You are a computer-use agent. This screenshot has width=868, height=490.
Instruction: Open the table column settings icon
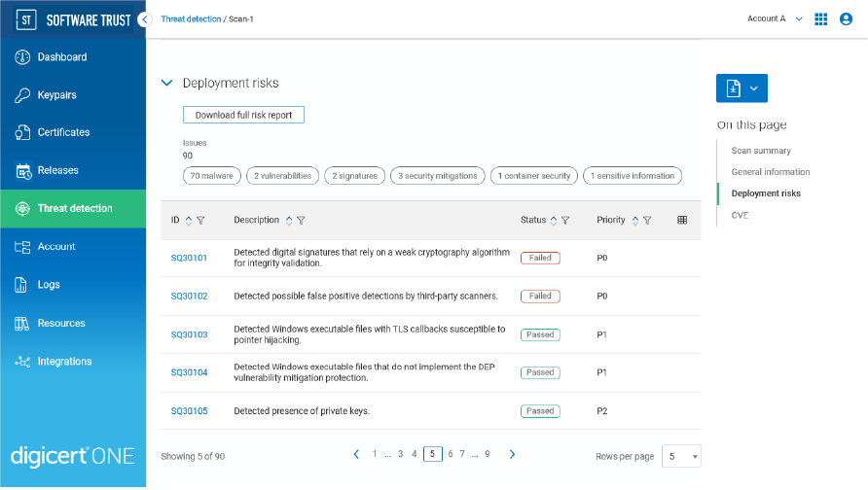(x=682, y=220)
